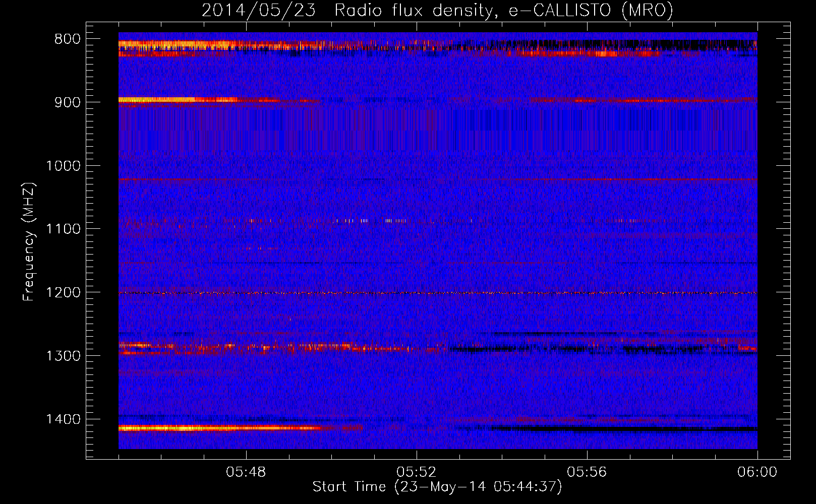This screenshot has height=504, width=816.
Task: Click the 05:56 time tick label
Action: (x=587, y=472)
